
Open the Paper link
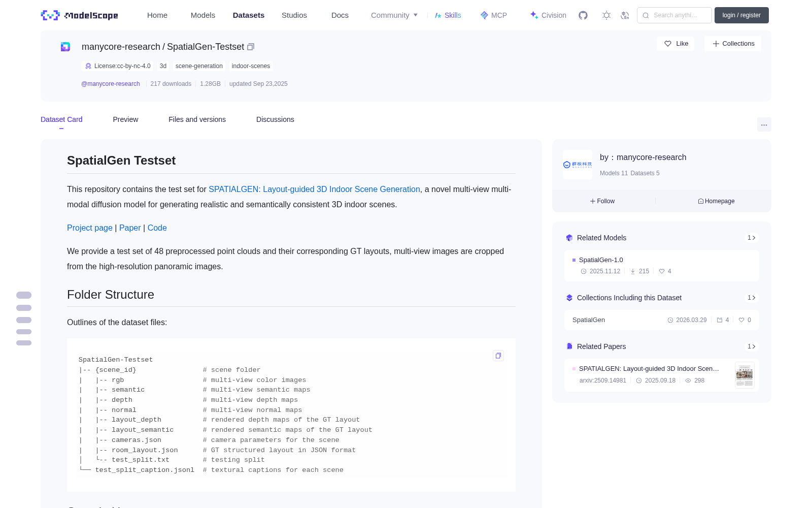point(130,228)
